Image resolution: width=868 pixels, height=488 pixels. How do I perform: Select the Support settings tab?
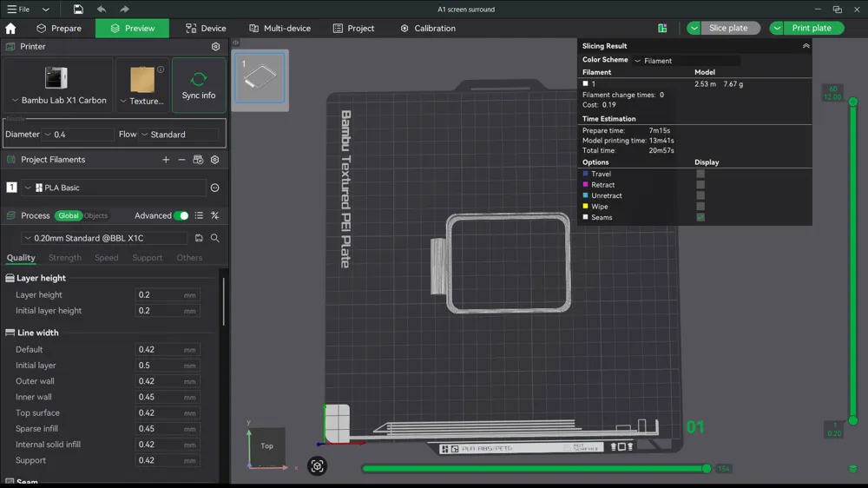pyautogui.click(x=148, y=258)
